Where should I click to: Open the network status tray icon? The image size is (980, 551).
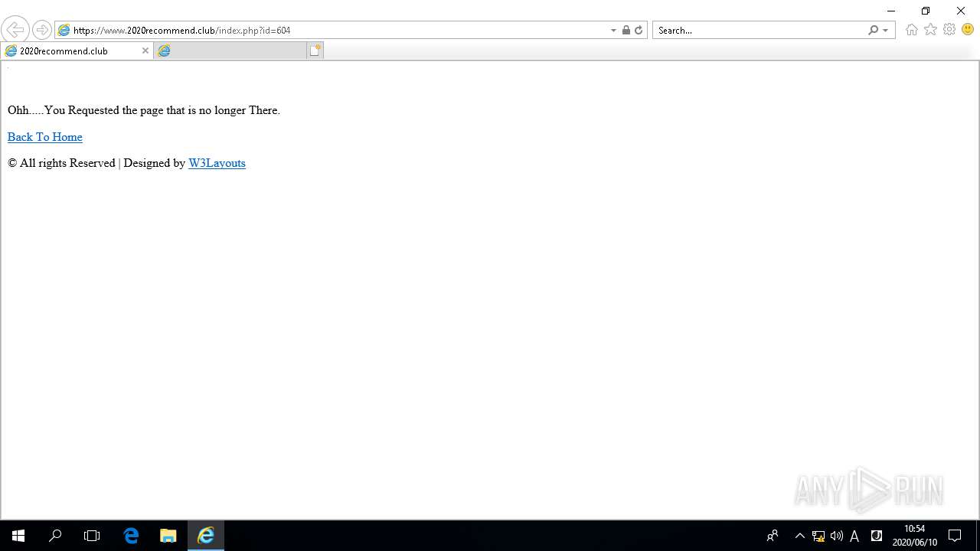click(x=818, y=536)
